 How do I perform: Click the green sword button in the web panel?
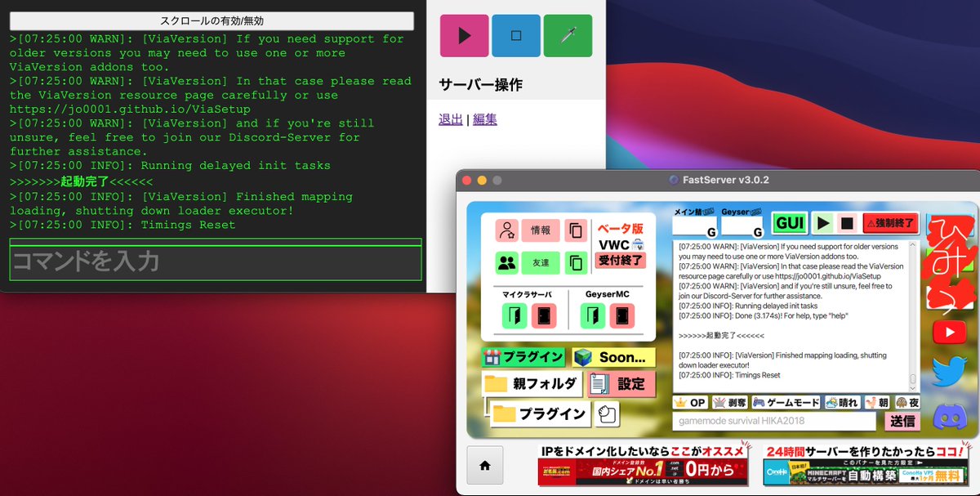click(x=568, y=35)
